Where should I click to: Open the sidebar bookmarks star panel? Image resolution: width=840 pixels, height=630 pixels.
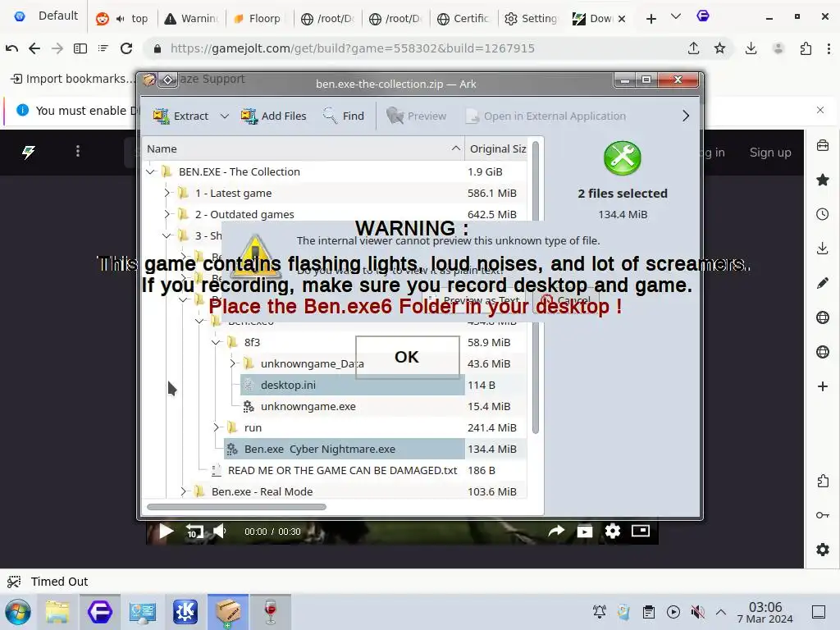823,180
